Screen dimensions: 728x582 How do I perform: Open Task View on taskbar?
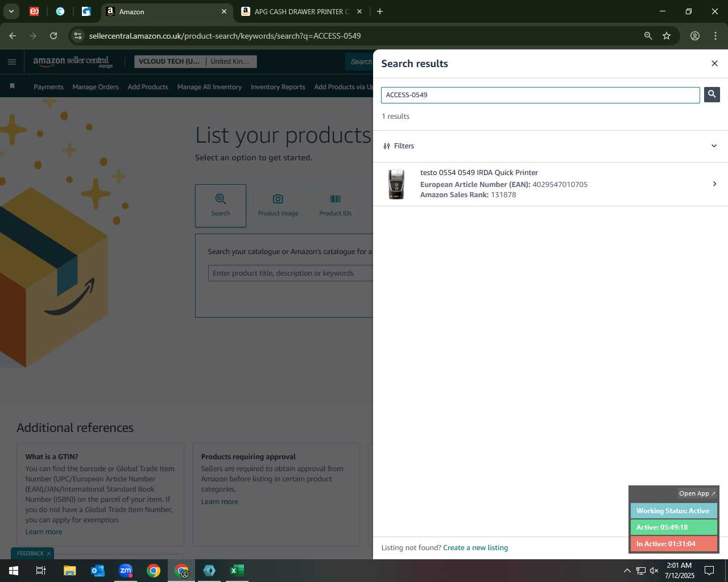click(x=41, y=571)
